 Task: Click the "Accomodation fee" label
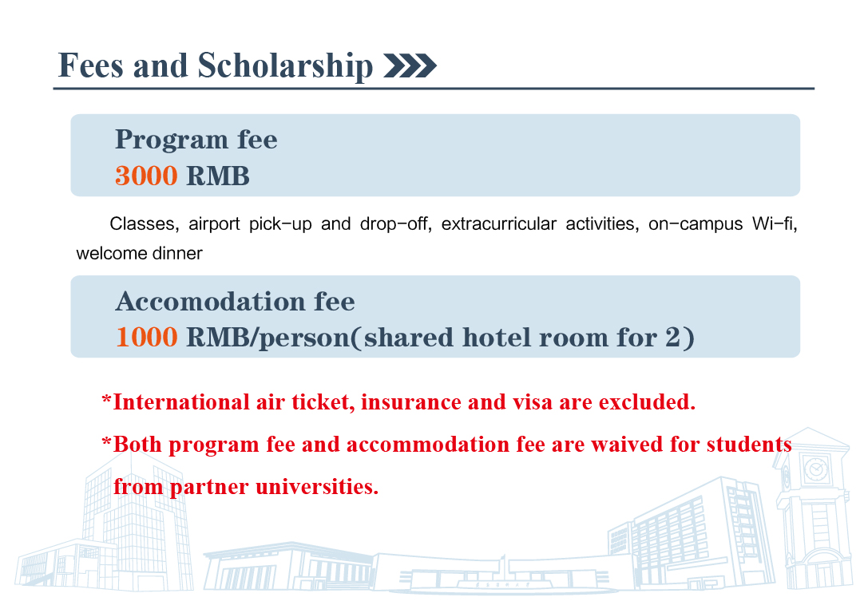click(235, 302)
